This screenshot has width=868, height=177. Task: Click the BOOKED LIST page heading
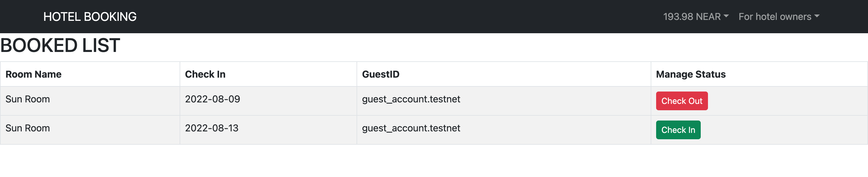point(60,45)
